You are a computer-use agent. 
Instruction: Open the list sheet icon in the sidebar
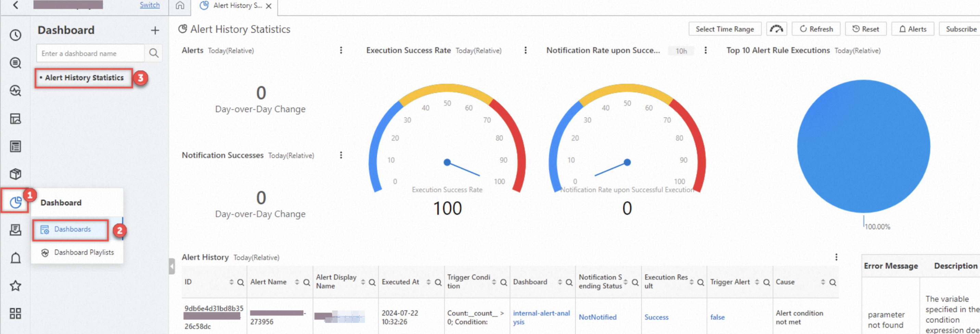(x=16, y=146)
